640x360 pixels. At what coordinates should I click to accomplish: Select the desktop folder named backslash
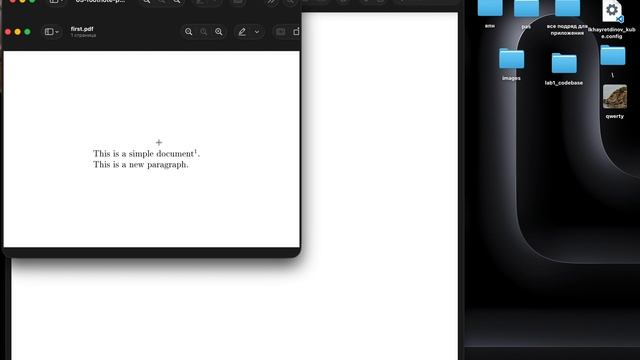(613, 56)
